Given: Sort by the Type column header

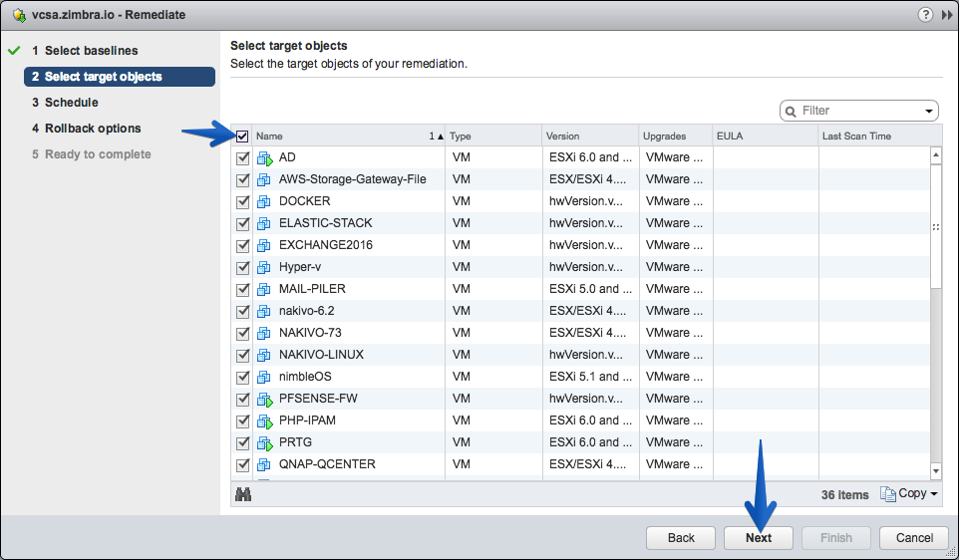Looking at the screenshot, I should [493, 137].
